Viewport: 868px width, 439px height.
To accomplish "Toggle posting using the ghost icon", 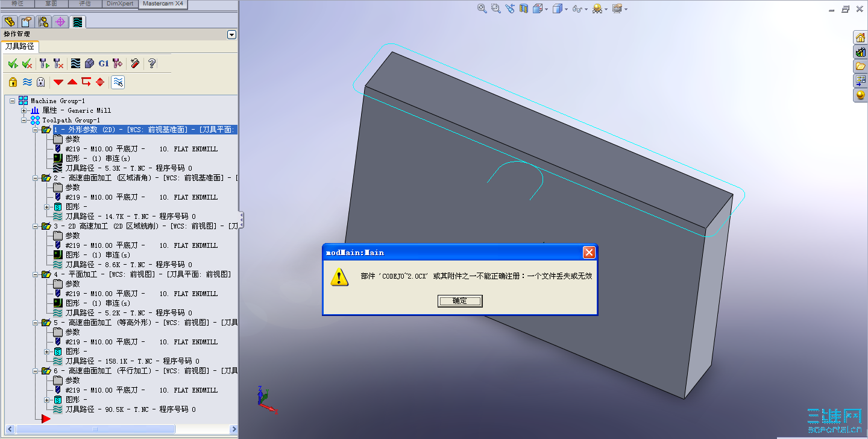I will (x=40, y=82).
